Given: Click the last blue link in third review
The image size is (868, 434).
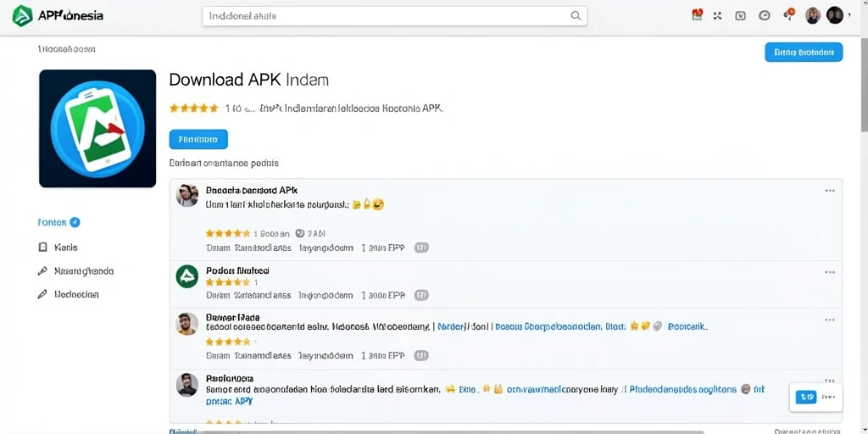Looking at the screenshot, I should tap(687, 326).
